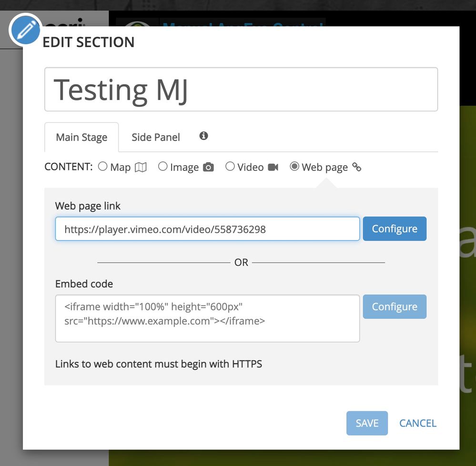This screenshot has width=476, height=466.
Task: Choose the Image content radio button
Action: [x=163, y=167]
